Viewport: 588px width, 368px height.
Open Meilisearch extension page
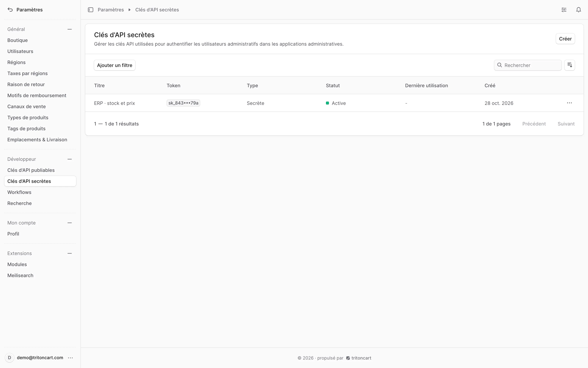click(x=40, y=275)
